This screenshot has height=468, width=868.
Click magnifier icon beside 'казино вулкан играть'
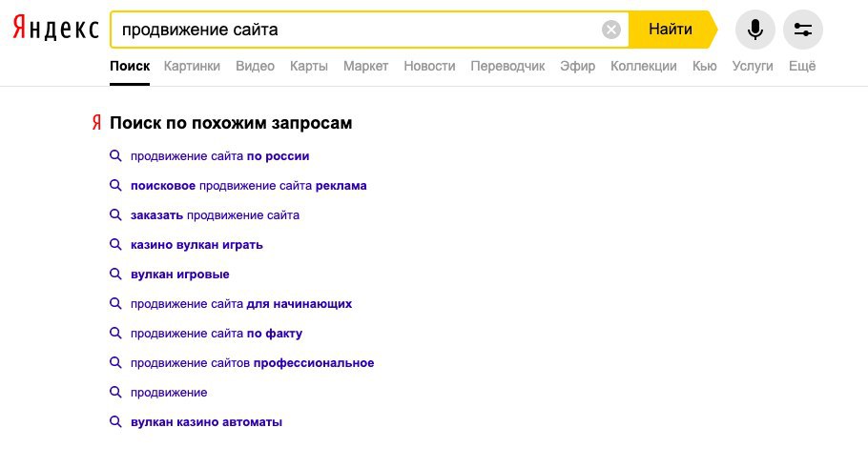(115, 245)
